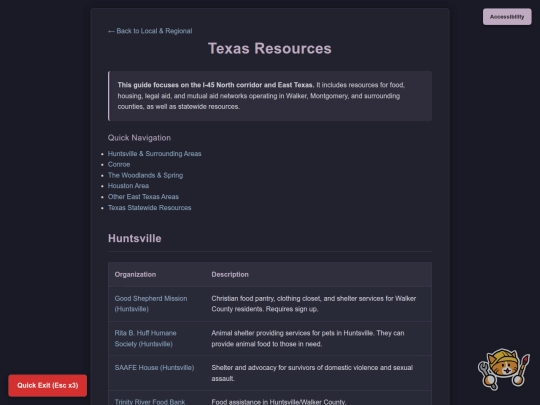The image size is (540, 405).
Task: Select the Texas Resources page title
Action: (x=270, y=49)
